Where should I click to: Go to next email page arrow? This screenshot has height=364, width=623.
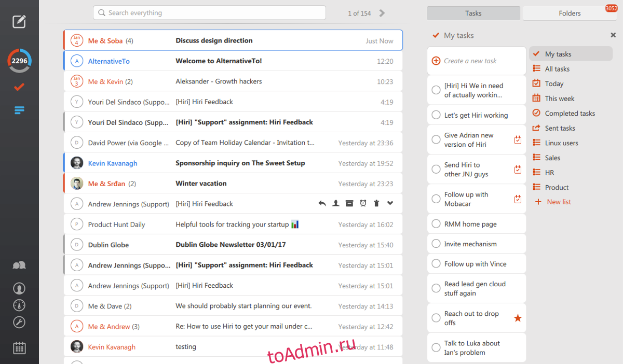tap(382, 13)
